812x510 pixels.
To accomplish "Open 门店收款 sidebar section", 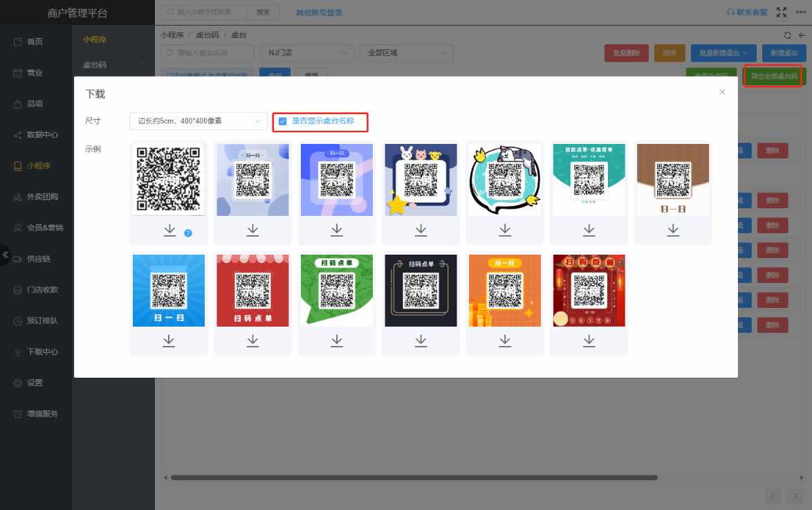I will click(x=36, y=290).
